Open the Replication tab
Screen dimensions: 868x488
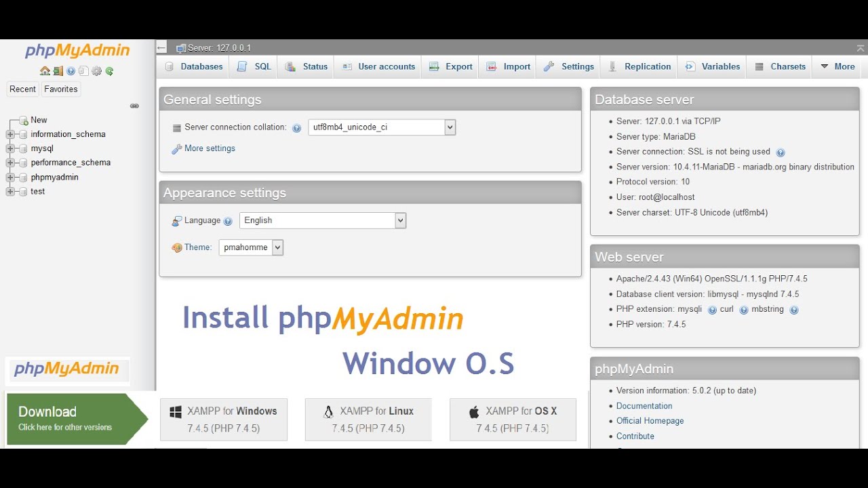click(639, 66)
